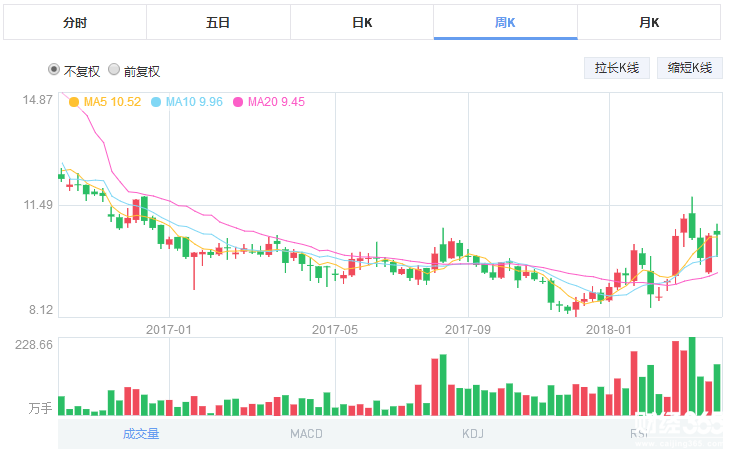
Task: Click the 2017-01 date axis label
Action: tap(168, 329)
